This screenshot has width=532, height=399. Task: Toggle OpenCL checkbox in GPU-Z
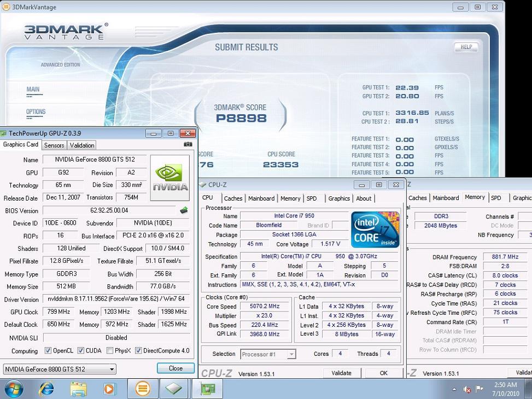(x=48, y=350)
